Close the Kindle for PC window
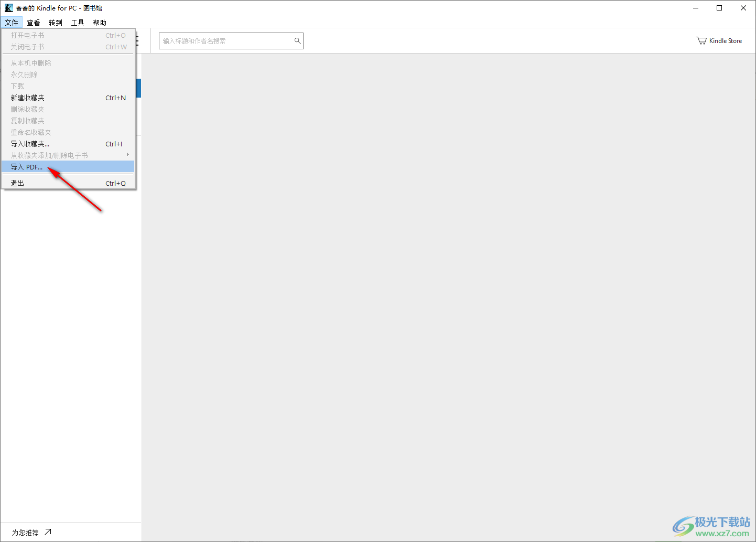 pyautogui.click(x=743, y=8)
